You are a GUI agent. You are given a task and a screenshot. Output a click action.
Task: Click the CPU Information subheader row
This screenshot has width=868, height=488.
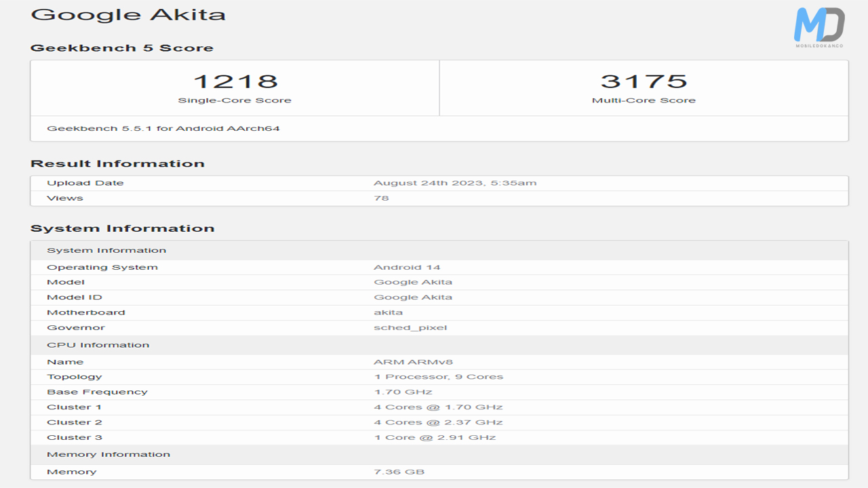point(98,345)
